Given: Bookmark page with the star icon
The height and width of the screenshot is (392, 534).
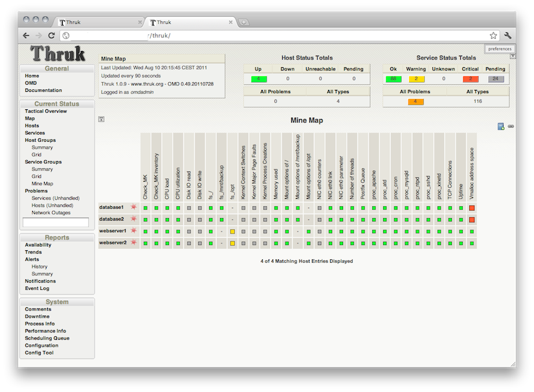Looking at the screenshot, I should coord(493,36).
